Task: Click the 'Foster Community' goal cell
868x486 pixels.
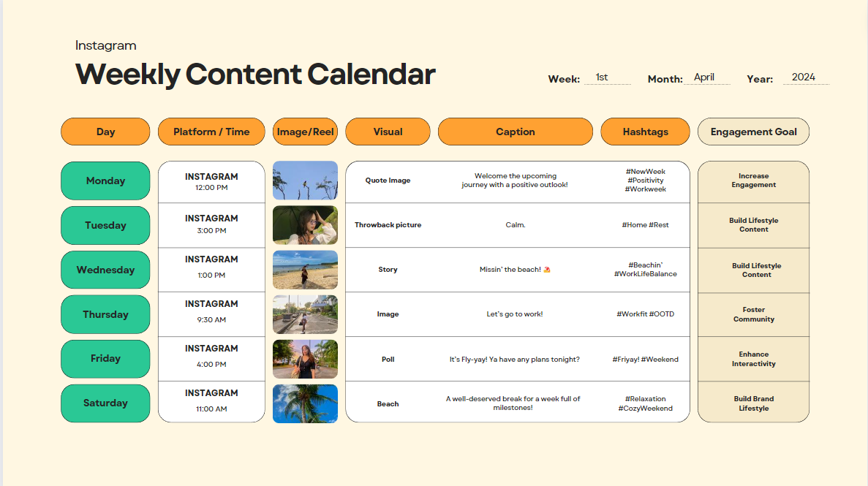Action: [x=753, y=314]
